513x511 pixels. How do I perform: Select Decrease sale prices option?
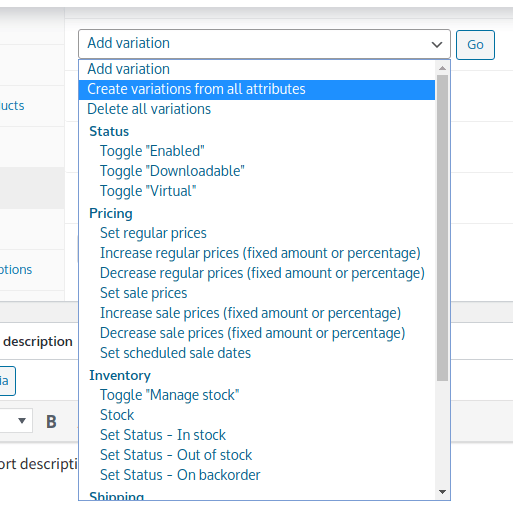tap(257, 333)
